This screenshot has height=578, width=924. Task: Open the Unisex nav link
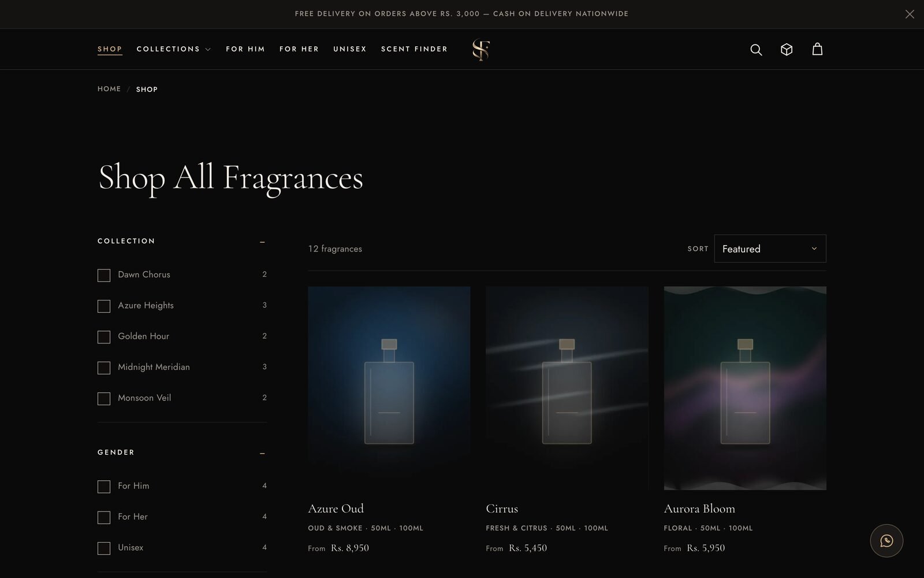[350, 49]
